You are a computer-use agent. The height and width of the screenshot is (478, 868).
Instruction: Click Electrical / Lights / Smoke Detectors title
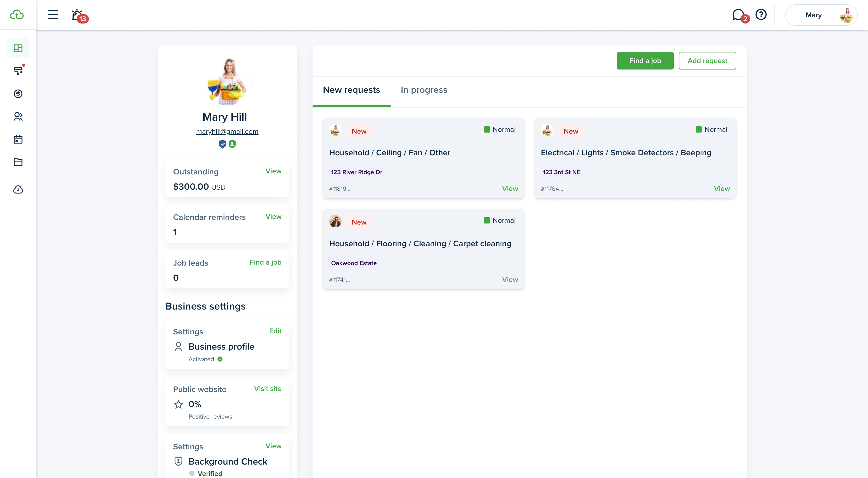click(626, 153)
